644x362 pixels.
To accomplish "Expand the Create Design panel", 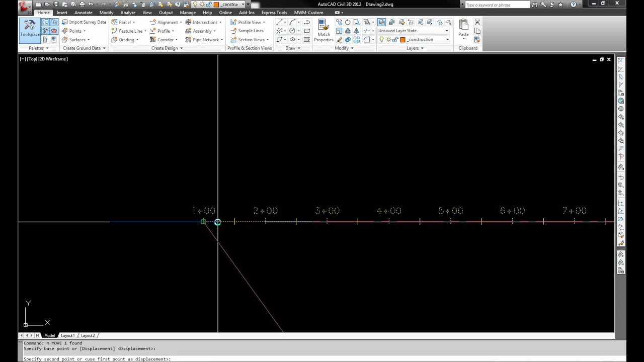I will [167, 48].
